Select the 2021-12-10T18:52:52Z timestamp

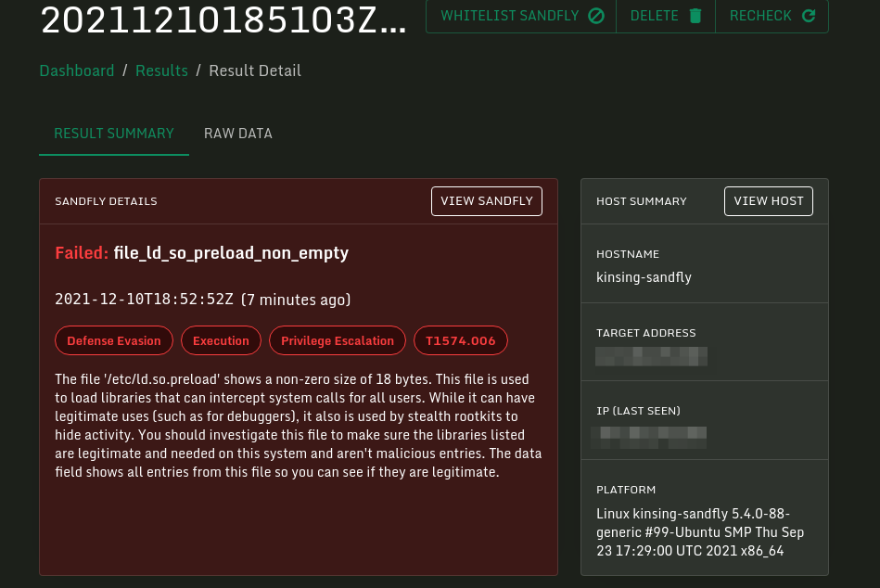click(144, 300)
